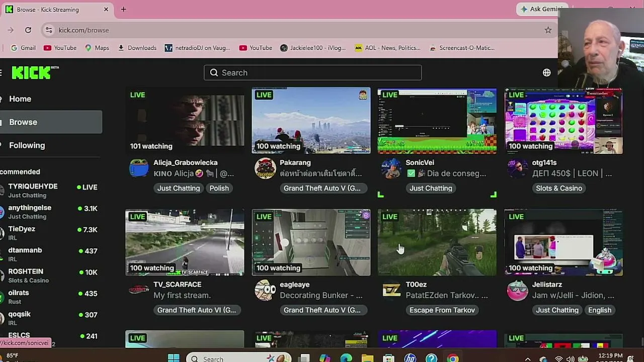Screen dimensions: 644x362
Task: Open ROSHTEIN recommended channel
Action: click(50, 276)
